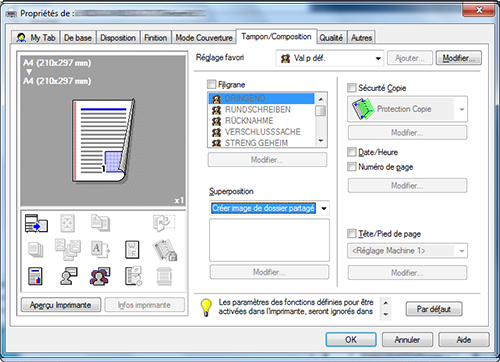The height and width of the screenshot is (362, 500).
Task: Click the Annuler button
Action: (x=407, y=340)
